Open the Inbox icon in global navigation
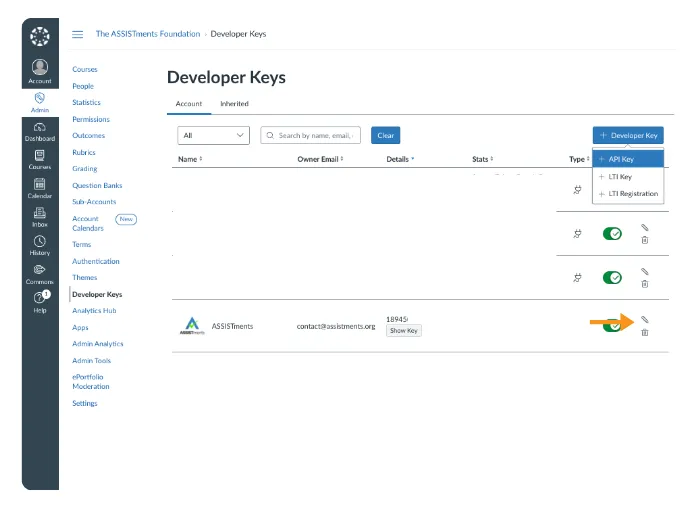 pos(40,213)
